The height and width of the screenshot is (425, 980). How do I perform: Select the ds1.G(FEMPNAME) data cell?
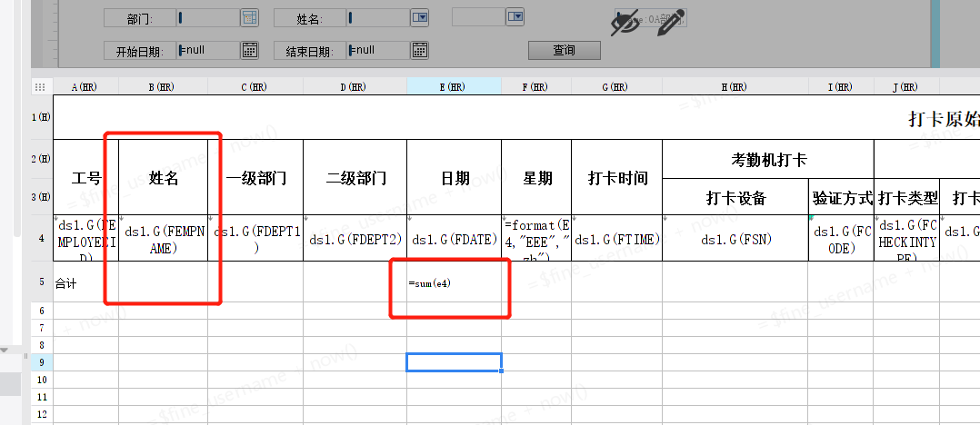(163, 238)
